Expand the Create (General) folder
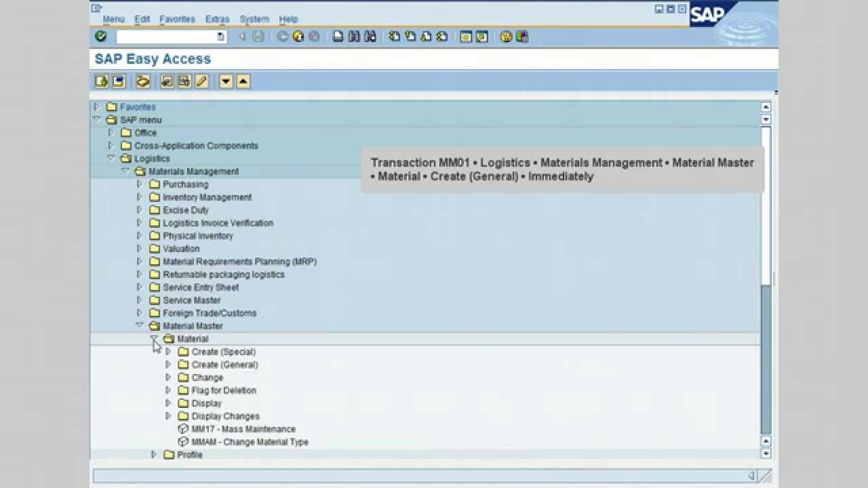This screenshot has height=488, width=868. (168, 365)
